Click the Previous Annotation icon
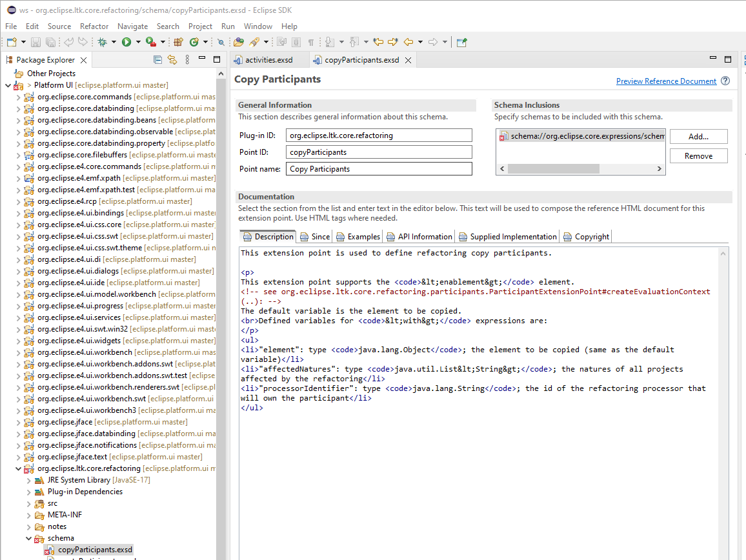The image size is (746, 560). coord(354,43)
